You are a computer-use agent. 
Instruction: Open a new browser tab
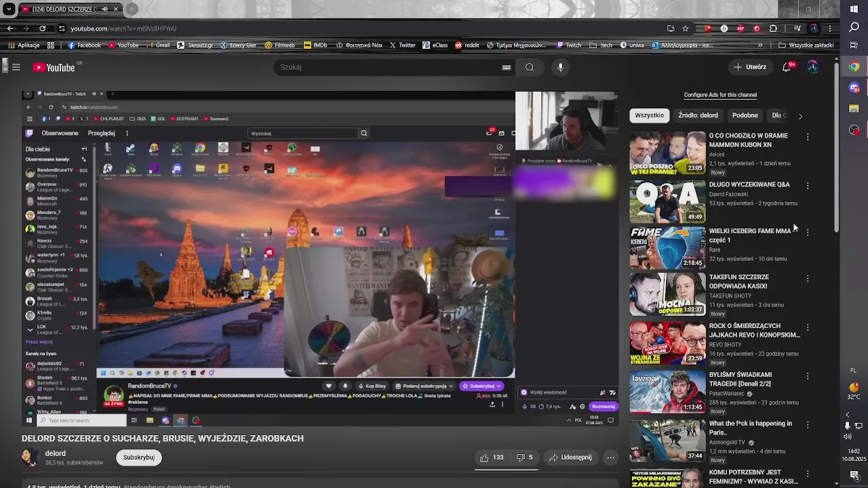click(x=132, y=9)
